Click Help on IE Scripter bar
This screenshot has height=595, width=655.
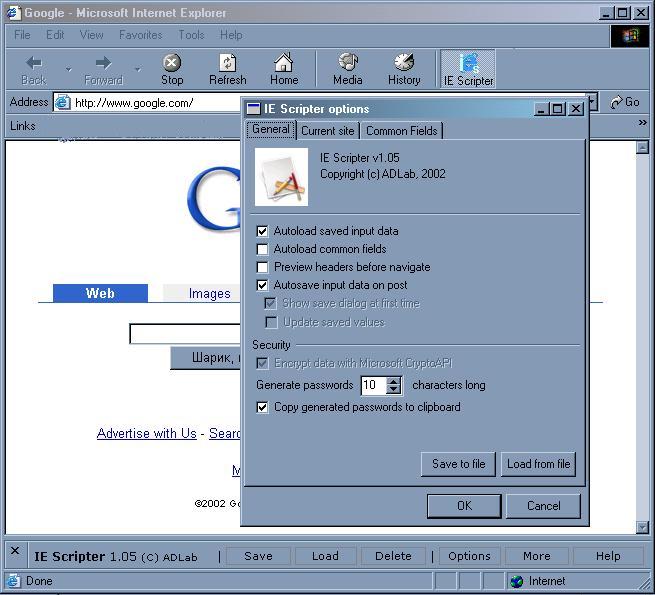(608, 556)
